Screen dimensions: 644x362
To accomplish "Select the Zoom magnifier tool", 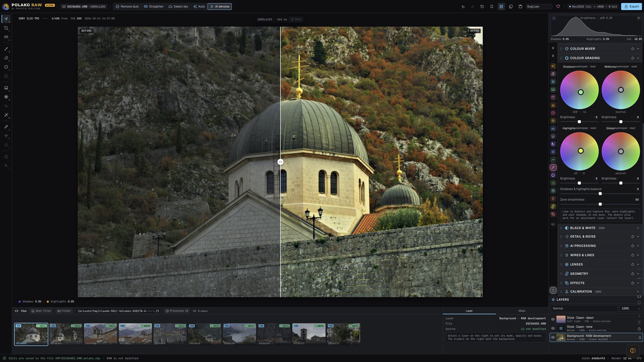I will [6, 166].
